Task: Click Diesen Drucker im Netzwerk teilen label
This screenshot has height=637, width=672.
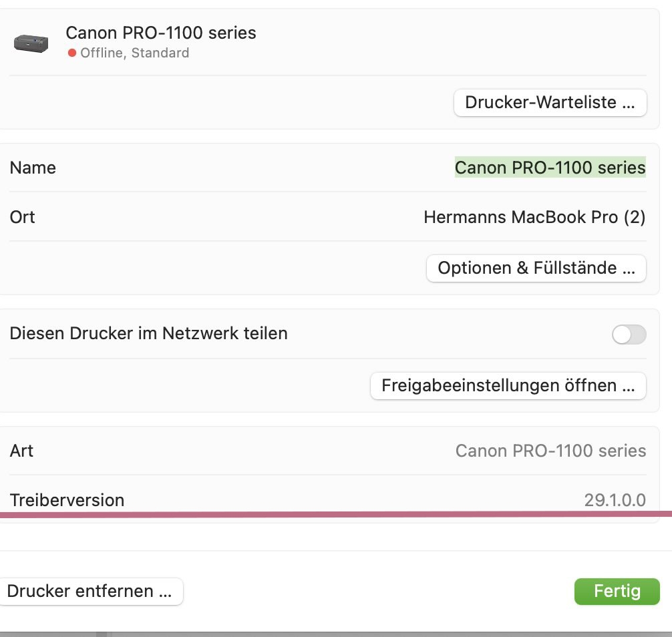Action: pyautogui.click(x=148, y=333)
